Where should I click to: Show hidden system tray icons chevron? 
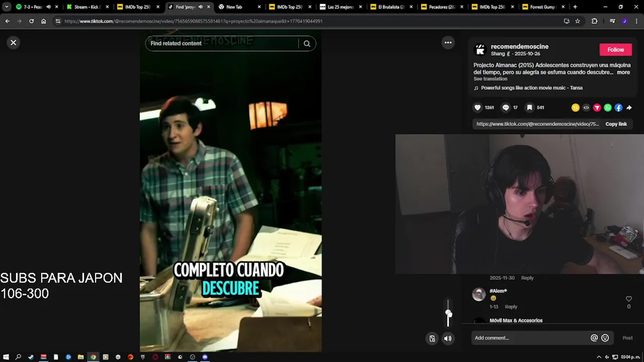tap(599, 357)
